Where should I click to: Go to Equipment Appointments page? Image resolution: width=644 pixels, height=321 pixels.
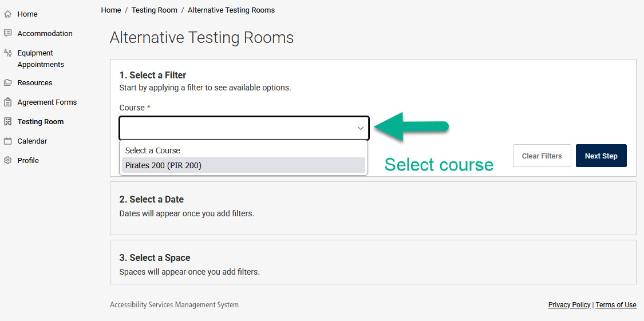click(x=41, y=59)
